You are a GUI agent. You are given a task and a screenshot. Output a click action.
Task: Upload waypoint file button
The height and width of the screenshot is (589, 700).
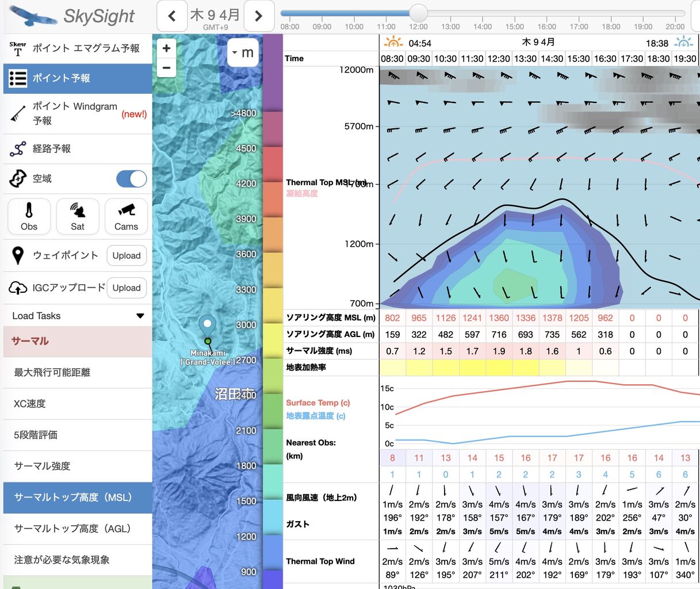click(127, 255)
